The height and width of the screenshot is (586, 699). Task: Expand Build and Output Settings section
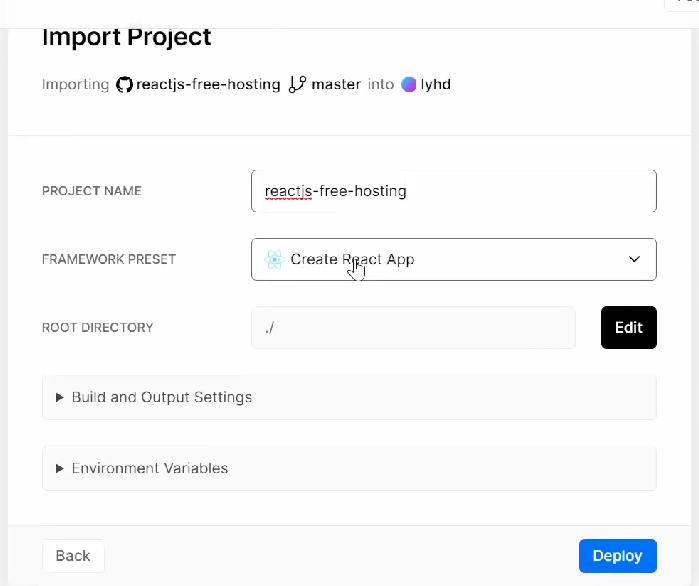click(x=349, y=397)
